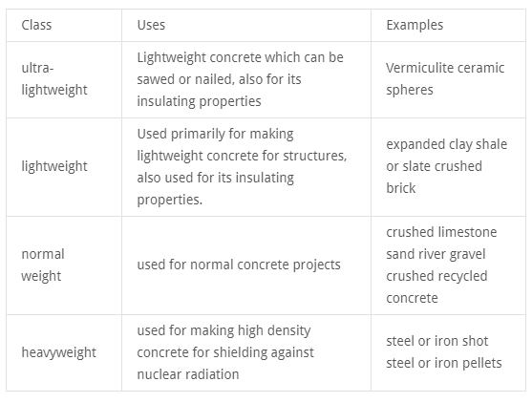Click the crushed limestone examples cell
Viewport: 532px width, 403px height.
click(x=448, y=265)
